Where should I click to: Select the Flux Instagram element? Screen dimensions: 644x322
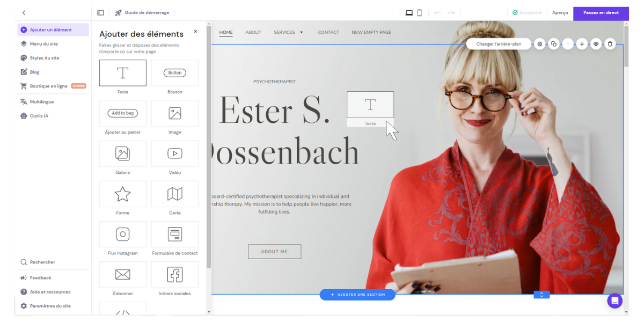pos(123,234)
